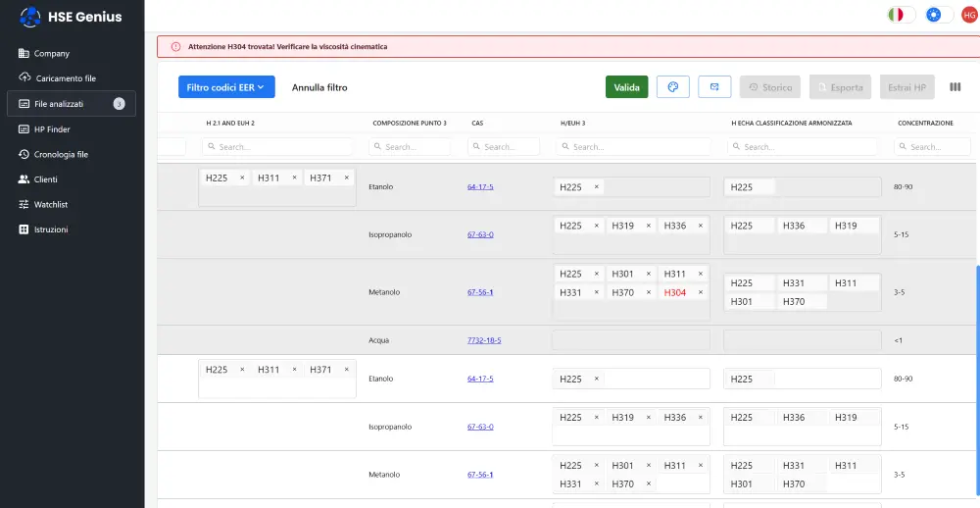Click the envelope mail icon button
Screen dimensions: 980x508
point(714,87)
